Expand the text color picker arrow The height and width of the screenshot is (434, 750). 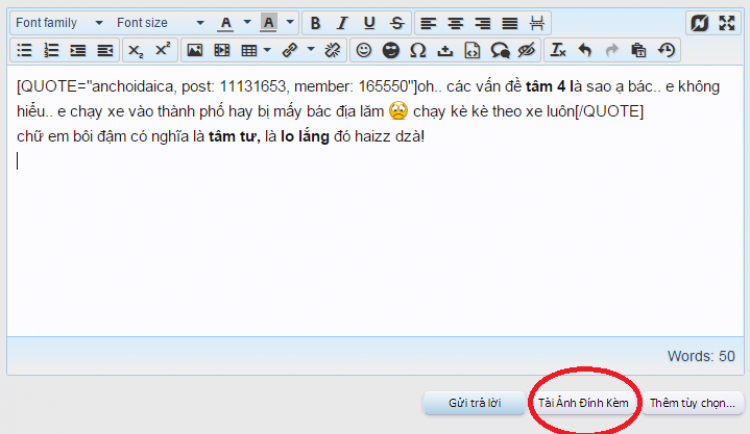tap(247, 22)
